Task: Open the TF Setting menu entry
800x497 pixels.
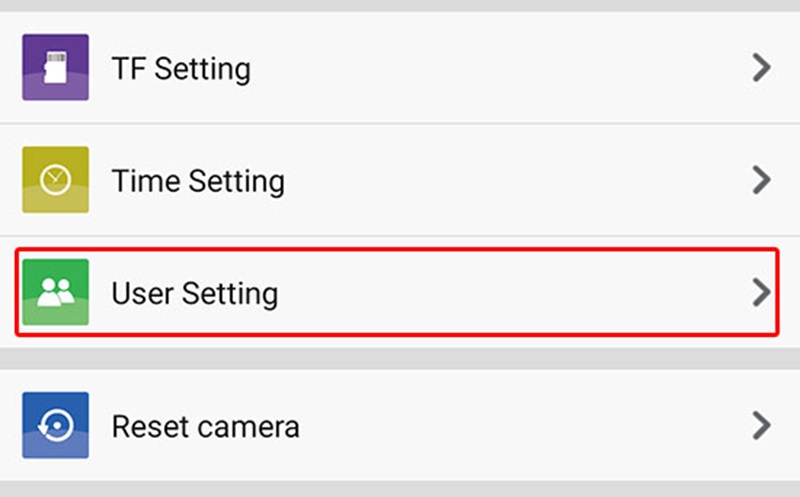Action: [400, 68]
